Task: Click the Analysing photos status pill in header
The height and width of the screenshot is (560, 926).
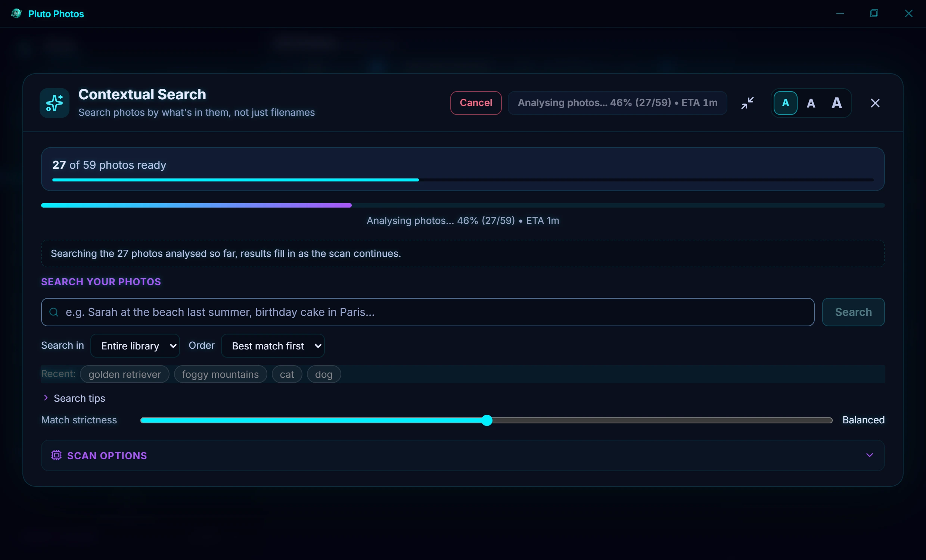Action: [x=618, y=103]
